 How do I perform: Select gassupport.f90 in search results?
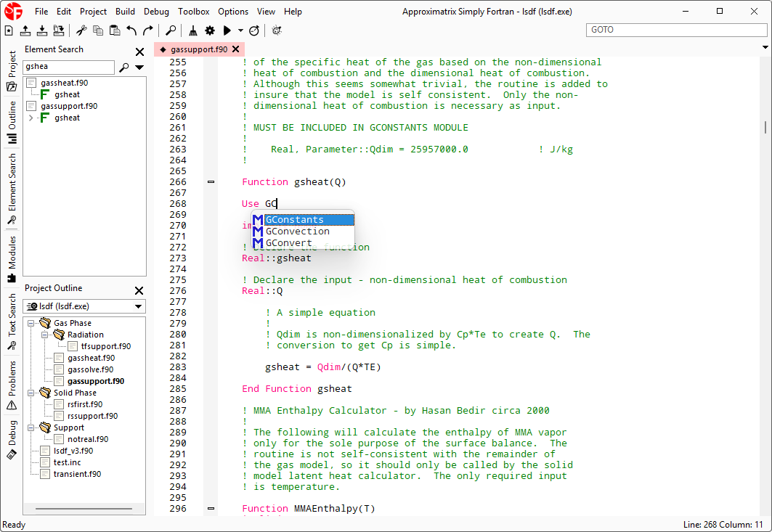pyautogui.click(x=69, y=106)
